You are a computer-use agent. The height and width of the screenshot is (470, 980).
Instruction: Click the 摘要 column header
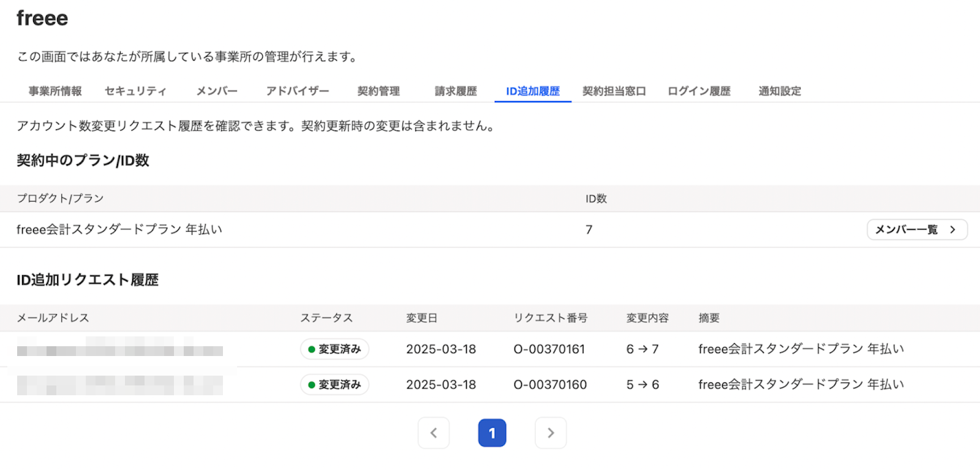point(709,318)
